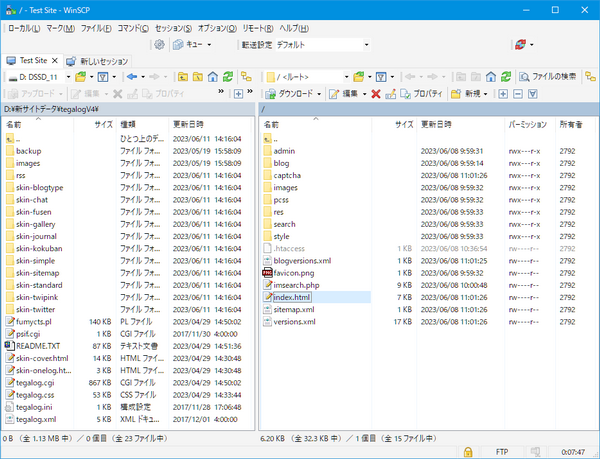This screenshot has width=600, height=459.
Task: Open the transfer settings default dropdown
Action: pos(366,45)
